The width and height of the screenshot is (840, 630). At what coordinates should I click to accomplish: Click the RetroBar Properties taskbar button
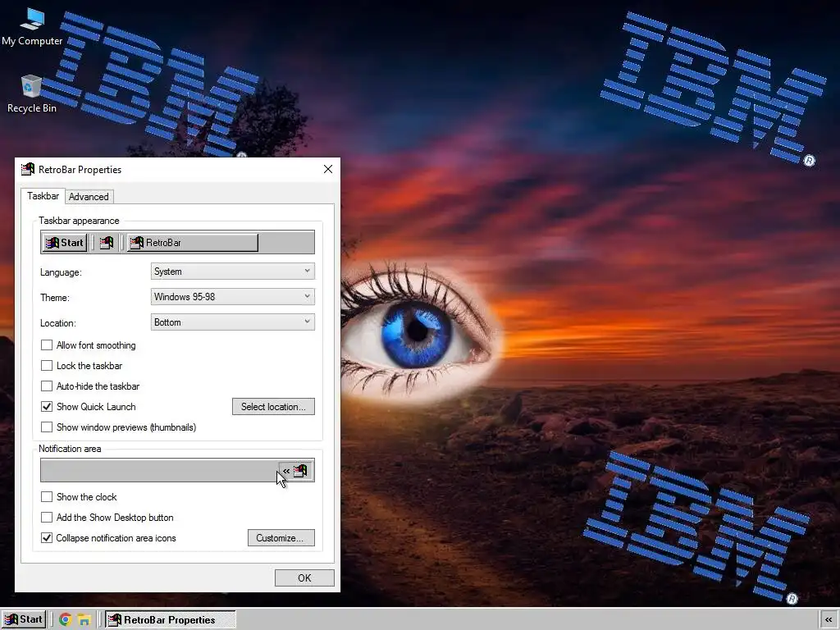(170, 620)
